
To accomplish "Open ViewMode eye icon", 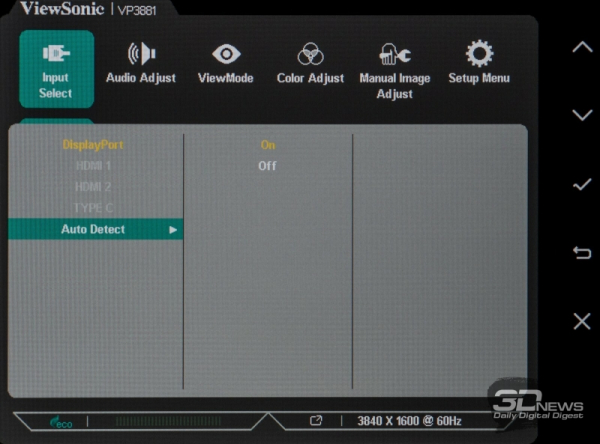I will [x=226, y=54].
